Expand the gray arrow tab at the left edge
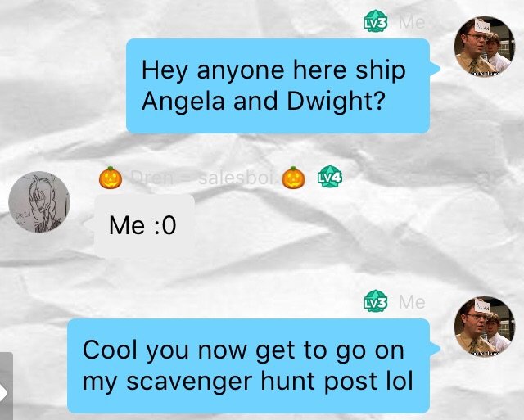Screen dimensions: 524x420 click(6, 386)
